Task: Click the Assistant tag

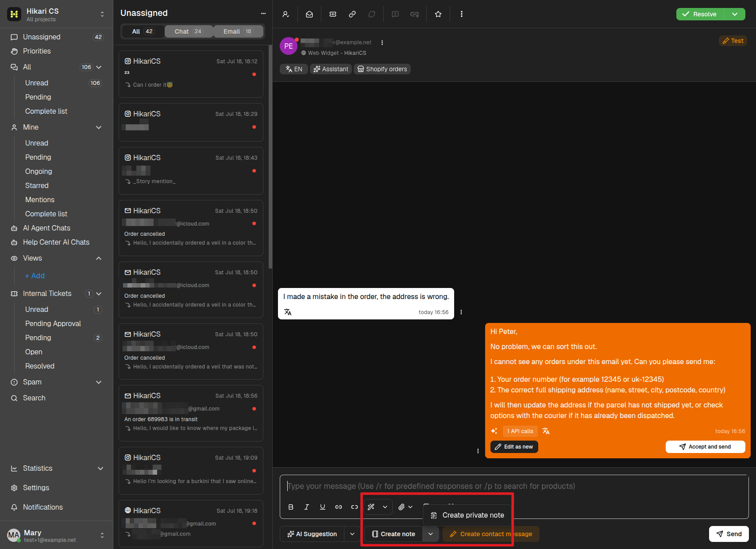Action: (x=331, y=69)
